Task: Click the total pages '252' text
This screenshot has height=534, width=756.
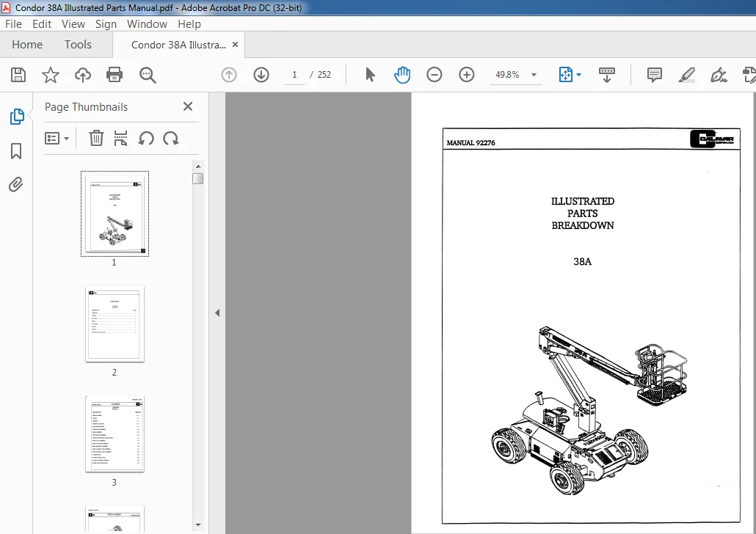Action: 324,75
